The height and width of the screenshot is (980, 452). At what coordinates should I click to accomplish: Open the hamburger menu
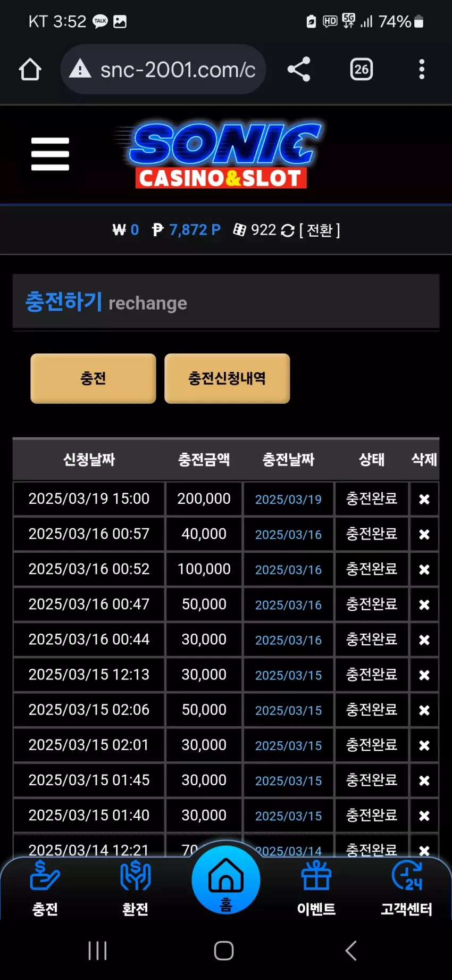pos(50,154)
